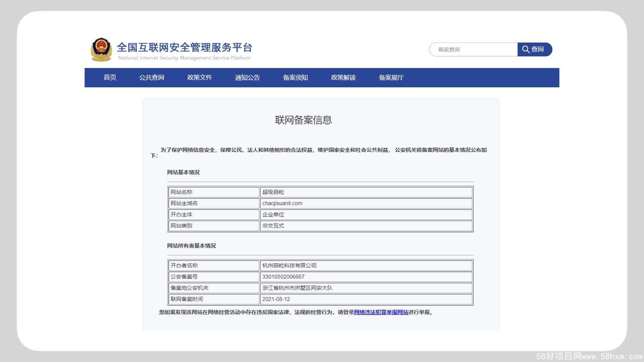
Task: Open the 通知公告 nav item
Action: tap(248, 77)
